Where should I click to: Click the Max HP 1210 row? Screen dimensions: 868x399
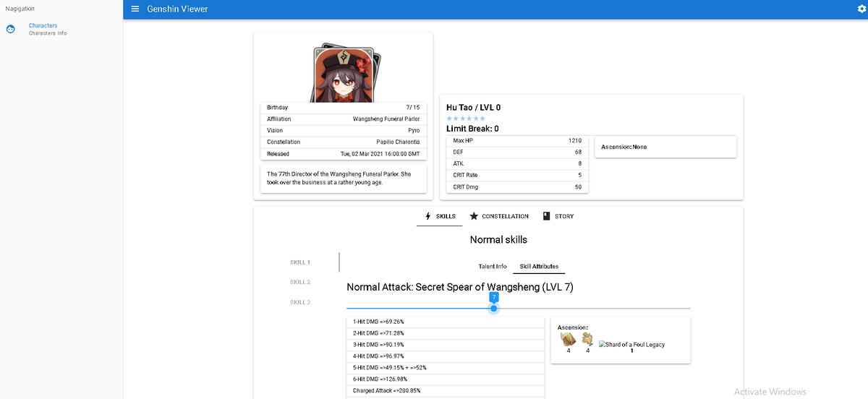tap(517, 140)
